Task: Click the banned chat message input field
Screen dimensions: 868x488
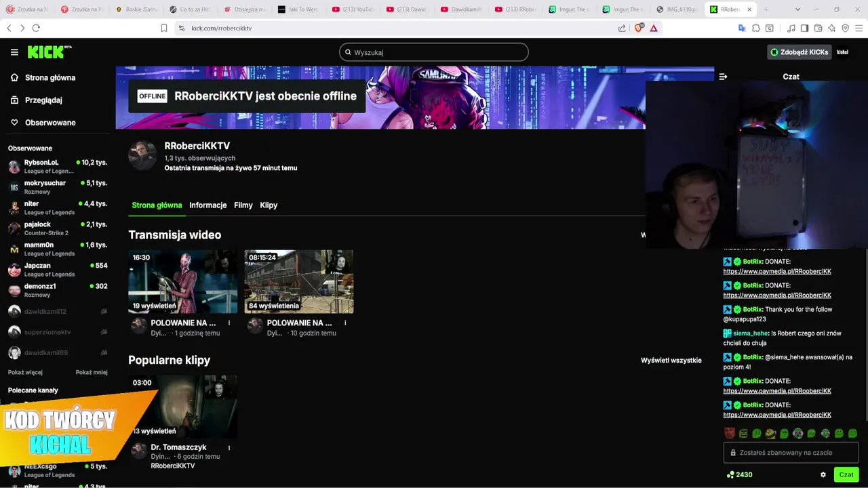Action: [791, 453]
